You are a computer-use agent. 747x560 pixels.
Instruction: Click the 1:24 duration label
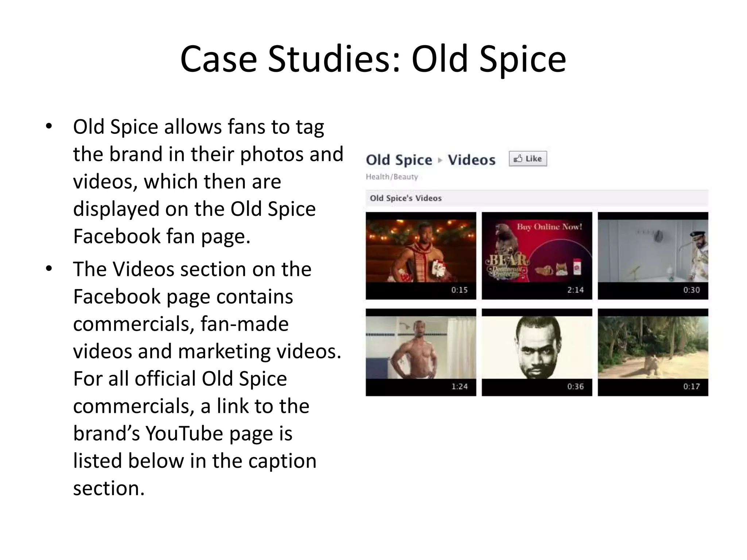tap(459, 386)
